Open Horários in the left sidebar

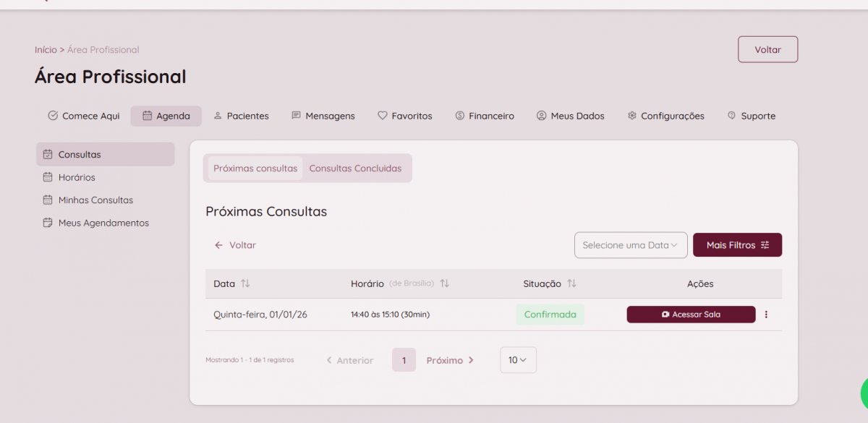point(76,177)
